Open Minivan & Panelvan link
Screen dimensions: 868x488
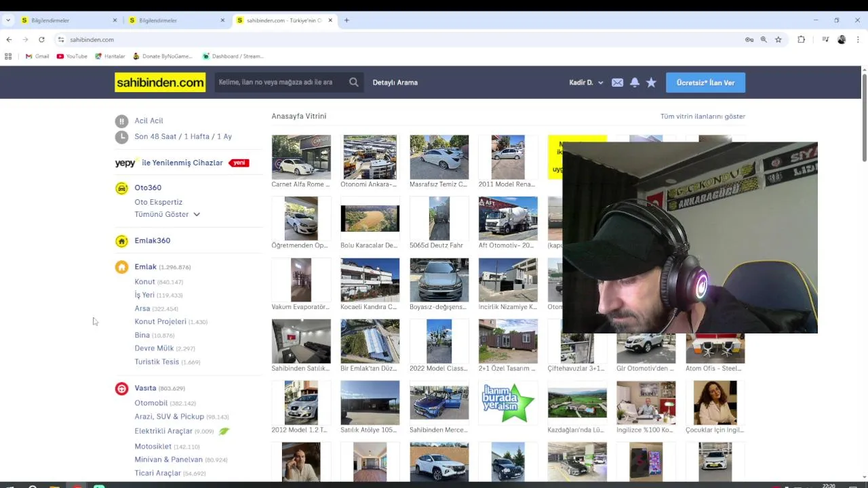168,460
